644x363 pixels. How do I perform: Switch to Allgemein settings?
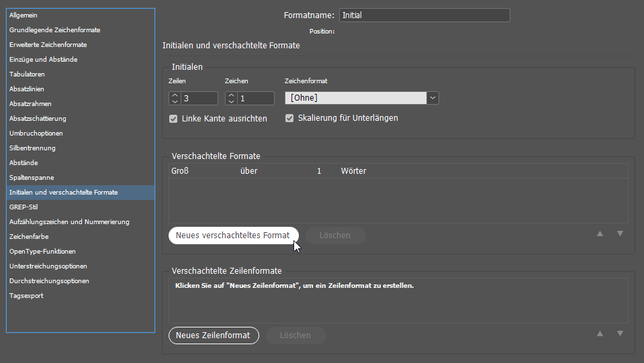click(24, 15)
